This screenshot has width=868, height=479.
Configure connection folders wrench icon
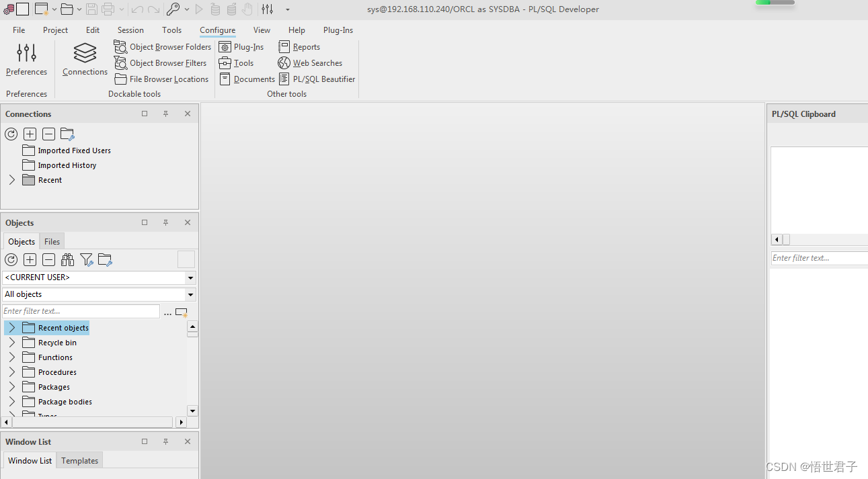(x=67, y=134)
